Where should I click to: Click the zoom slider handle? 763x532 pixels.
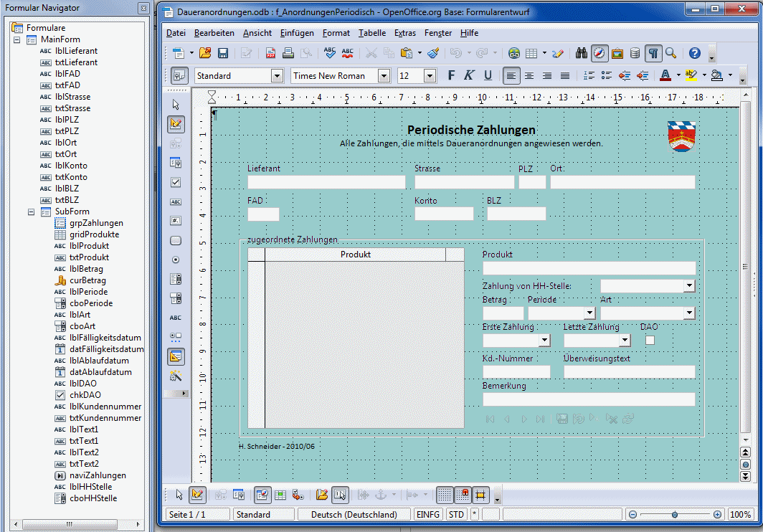click(675, 514)
